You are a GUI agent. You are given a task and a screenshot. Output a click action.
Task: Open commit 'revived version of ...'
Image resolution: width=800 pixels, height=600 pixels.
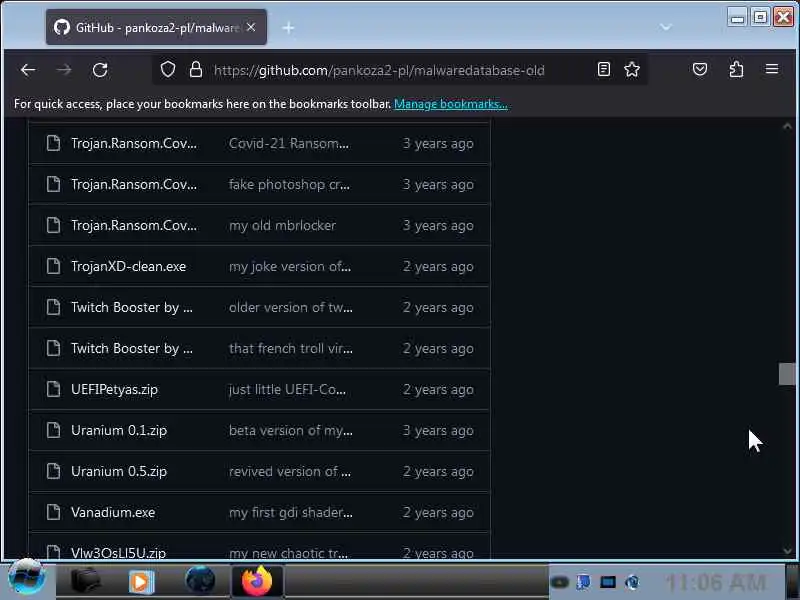pos(290,471)
